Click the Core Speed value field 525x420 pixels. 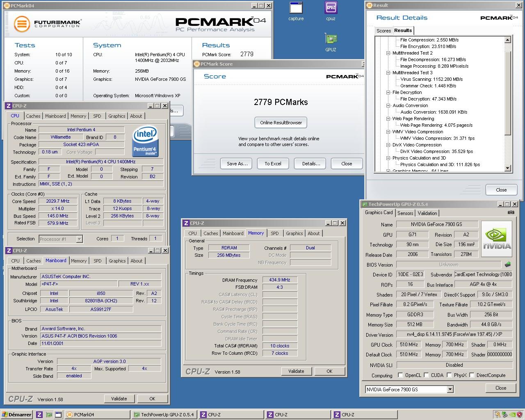pyautogui.click(x=58, y=201)
